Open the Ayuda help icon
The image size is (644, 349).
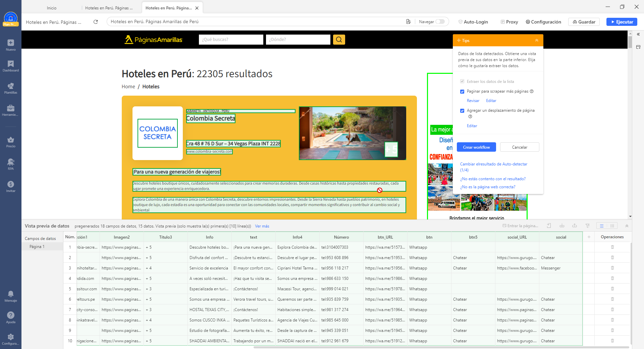point(11,317)
